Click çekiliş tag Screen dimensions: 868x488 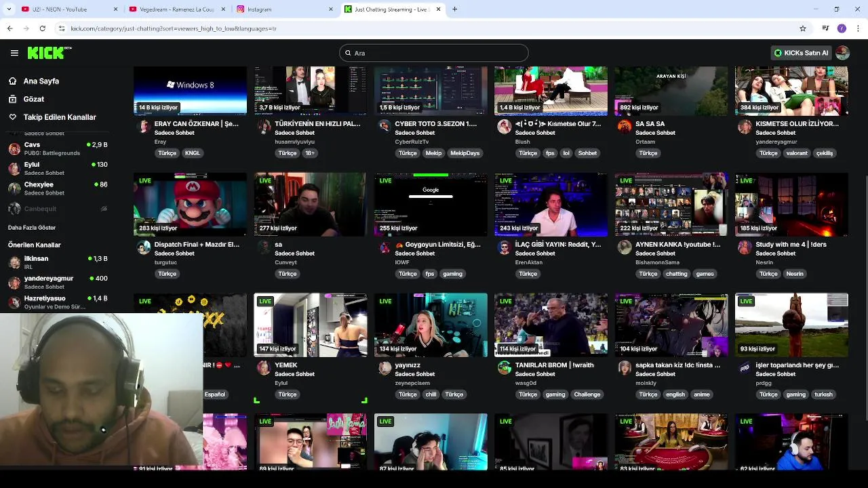[825, 153]
